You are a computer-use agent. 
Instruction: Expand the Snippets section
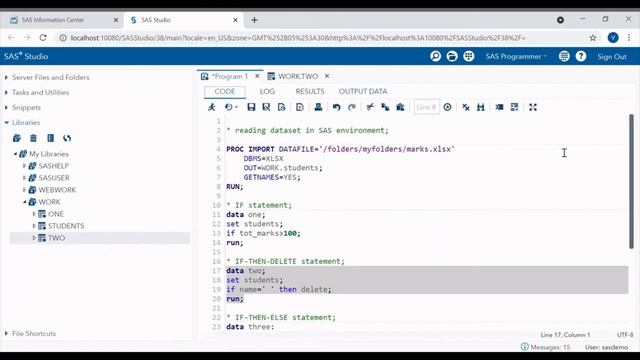pyautogui.click(x=6, y=107)
